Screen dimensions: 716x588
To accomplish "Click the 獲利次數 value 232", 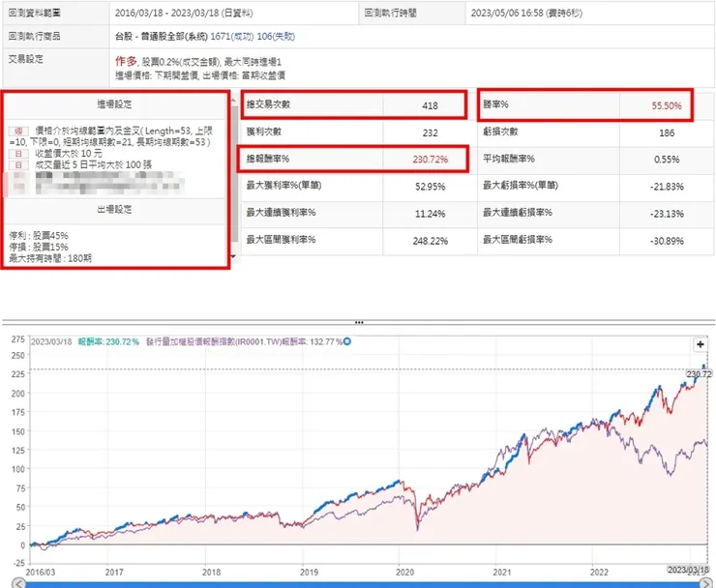I will click(430, 132).
